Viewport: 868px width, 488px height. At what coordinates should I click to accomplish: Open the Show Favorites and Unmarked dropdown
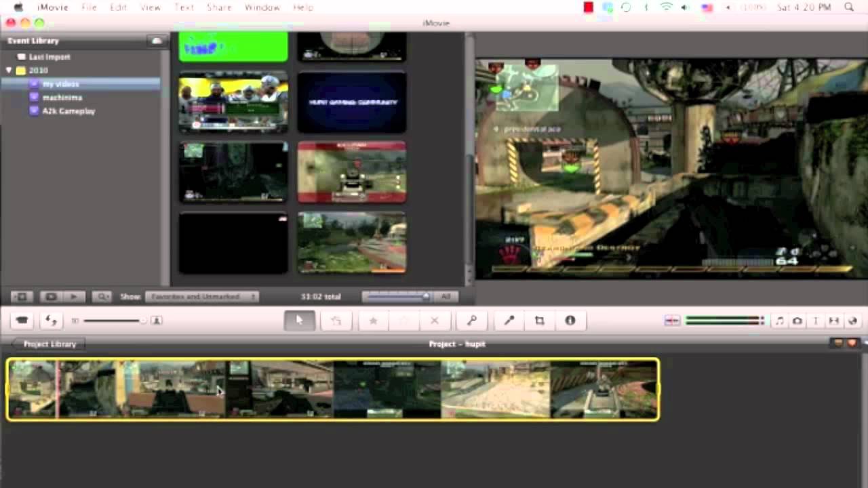click(x=203, y=297)
